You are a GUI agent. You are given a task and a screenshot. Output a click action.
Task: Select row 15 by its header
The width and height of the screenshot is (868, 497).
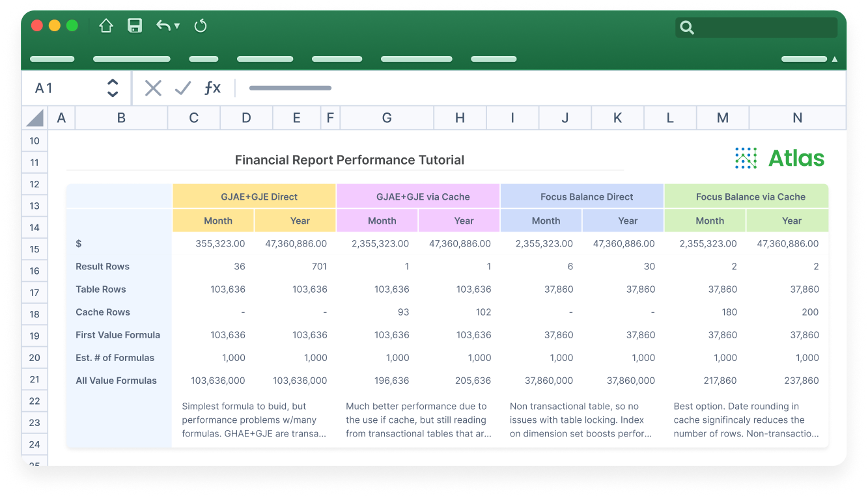(x=34, y=249)
